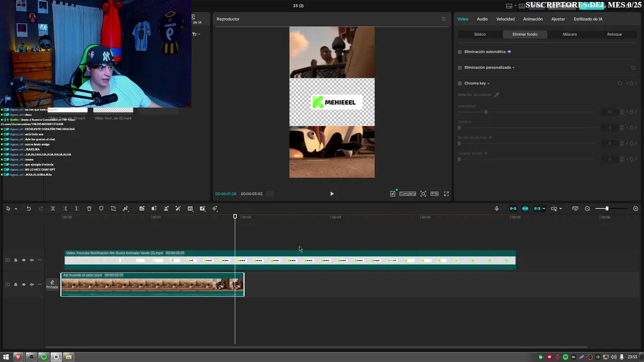The image size is (644, 362).
Task: Adjust the Sombra slider
Action: click(459, 128)
